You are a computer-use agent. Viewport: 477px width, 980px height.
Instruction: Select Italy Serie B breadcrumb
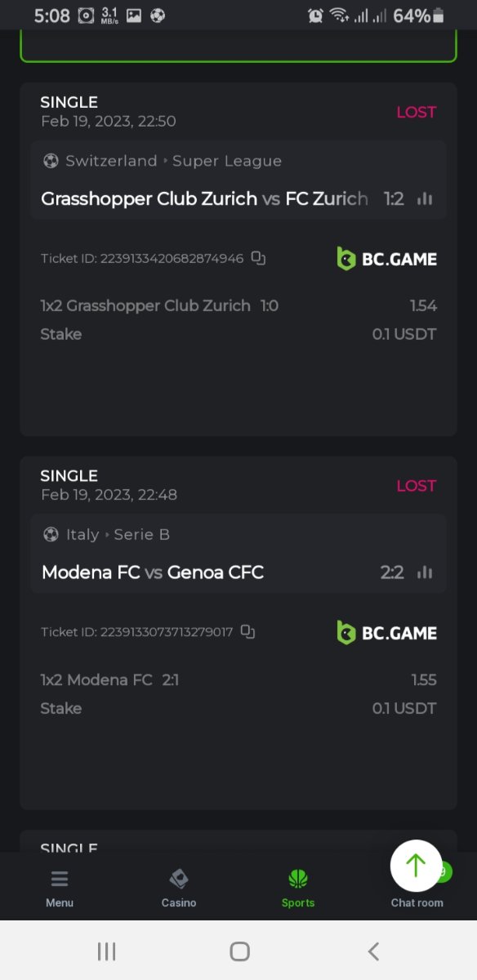pyautogui.click(x=106, y=535)
